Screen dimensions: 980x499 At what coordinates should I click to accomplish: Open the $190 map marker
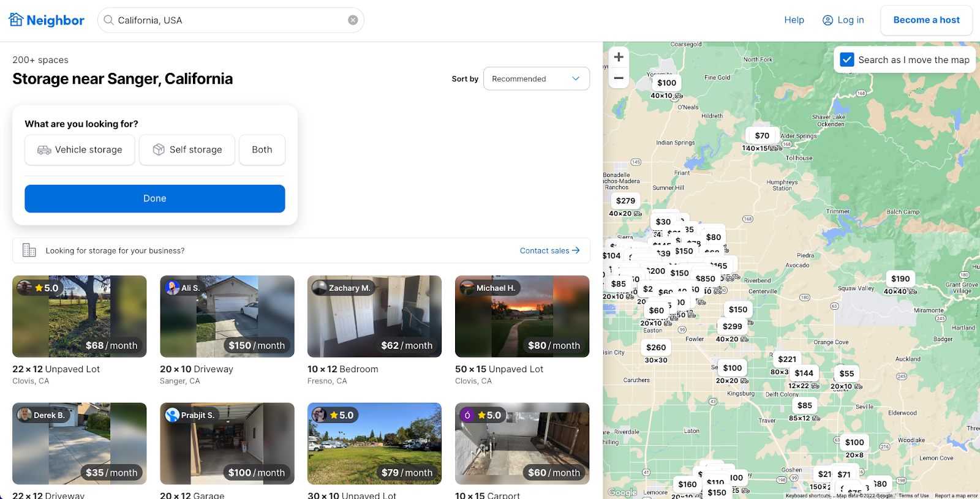[x=900, y=279]
